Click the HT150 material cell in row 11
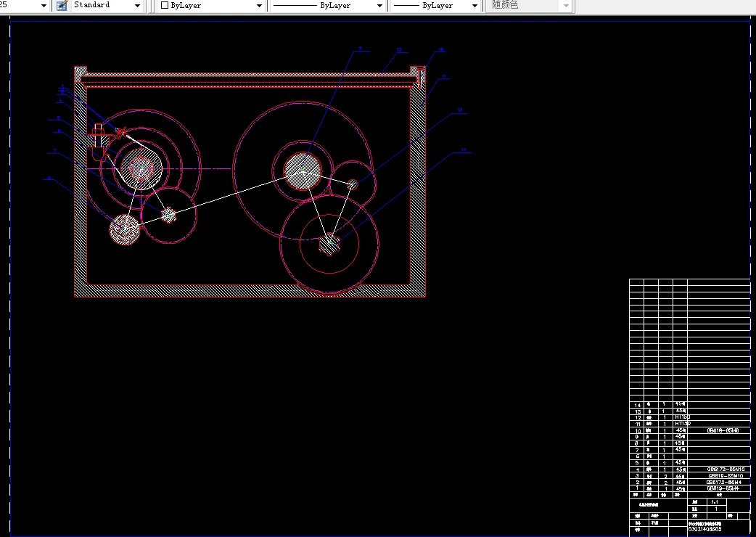This screenshot has width=756, height=537. [x=682, y=424]
